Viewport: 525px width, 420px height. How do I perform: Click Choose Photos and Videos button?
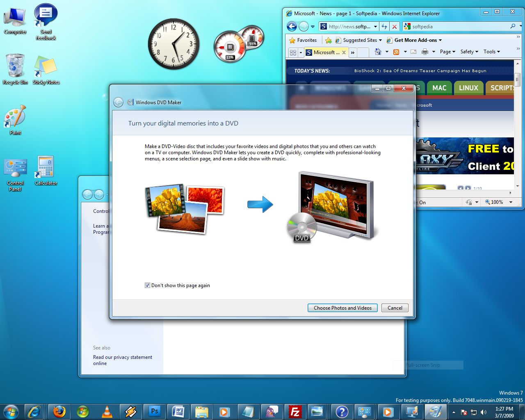pos(342,308)
